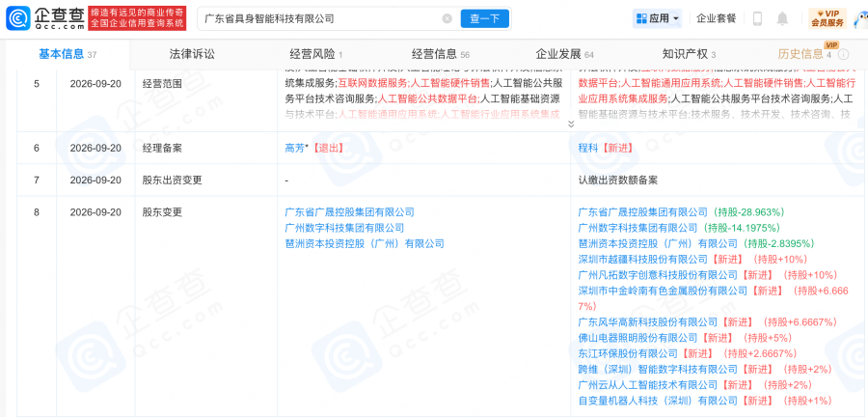Open 琶洲资本投资控股（广州）有限公司 in the before-change column
The image size is (868, 417).
coord(365,243)
